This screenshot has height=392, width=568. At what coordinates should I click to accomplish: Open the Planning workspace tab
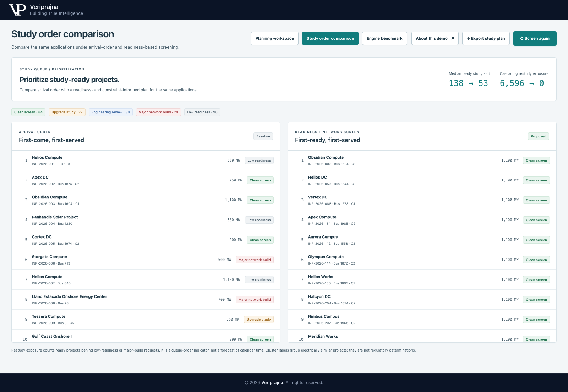pos(275,38)
